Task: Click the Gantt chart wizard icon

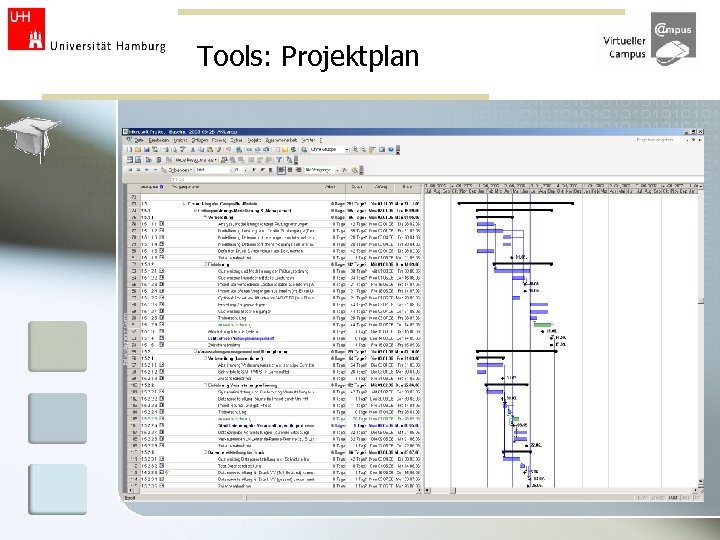Action: point(354,170)
